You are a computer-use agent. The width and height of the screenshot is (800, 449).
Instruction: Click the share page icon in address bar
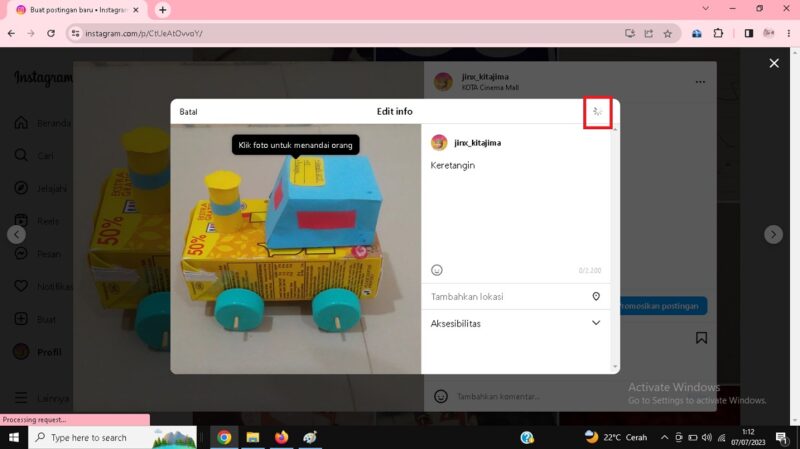point(648,34)
